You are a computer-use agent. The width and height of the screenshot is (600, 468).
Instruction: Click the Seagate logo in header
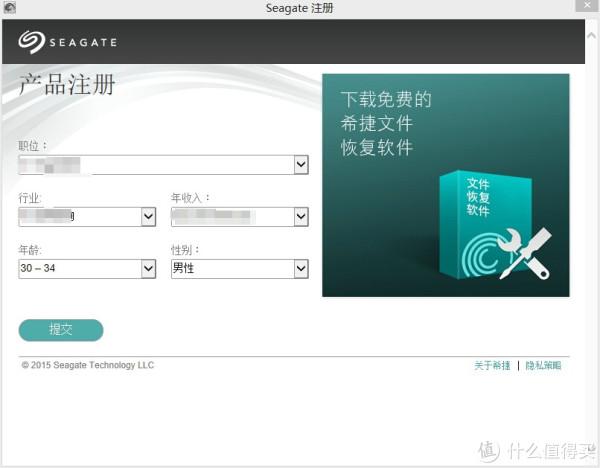[x=68, y=42]
